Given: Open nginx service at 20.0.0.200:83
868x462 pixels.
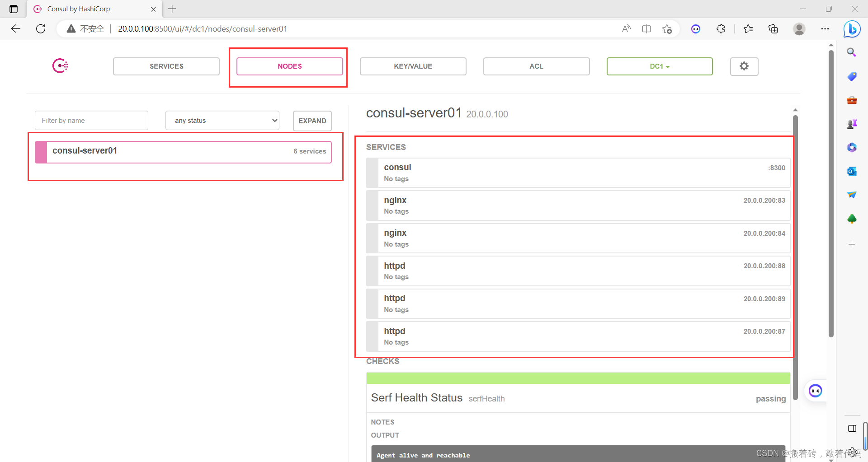Looking at the screenshot, I should (578, 205).
